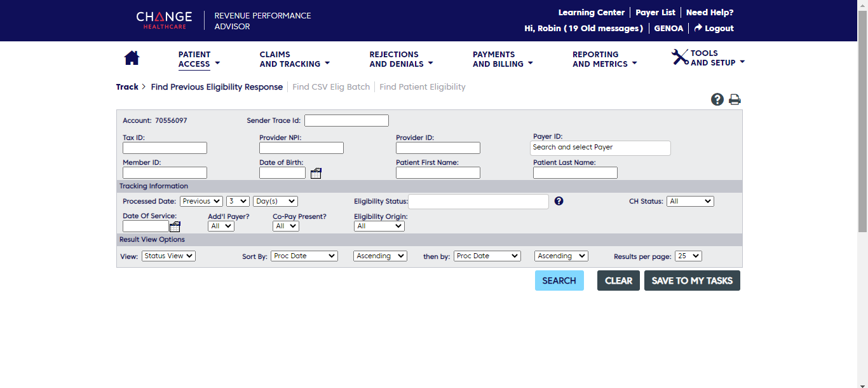Open the View Status View dropdown
The width and height of the screenshot is (868, 388).
168,256
